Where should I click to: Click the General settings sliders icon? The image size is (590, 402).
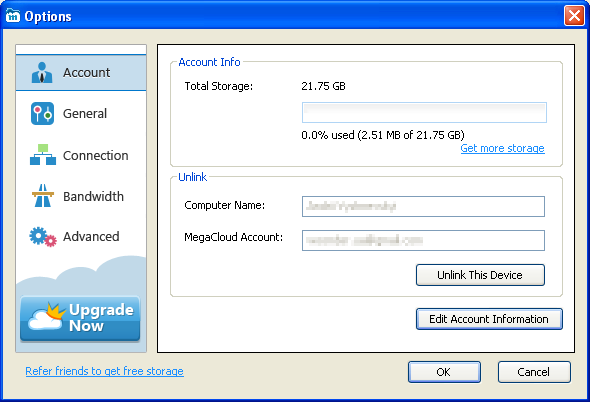click(42, 113)
